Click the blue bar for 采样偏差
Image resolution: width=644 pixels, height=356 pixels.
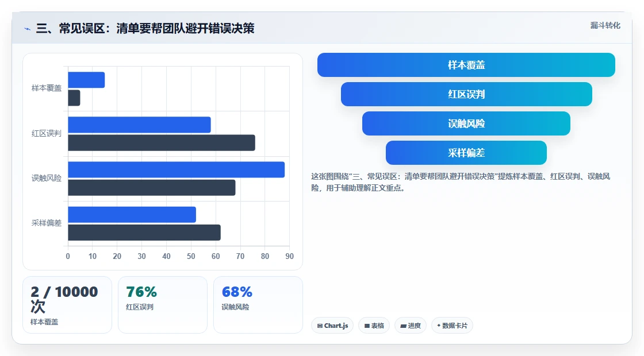tap(132, 215)
